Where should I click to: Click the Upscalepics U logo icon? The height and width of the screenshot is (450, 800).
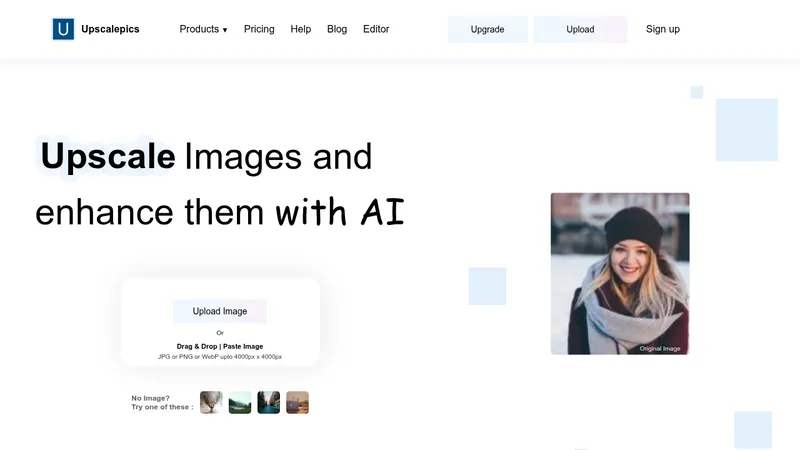63,29
